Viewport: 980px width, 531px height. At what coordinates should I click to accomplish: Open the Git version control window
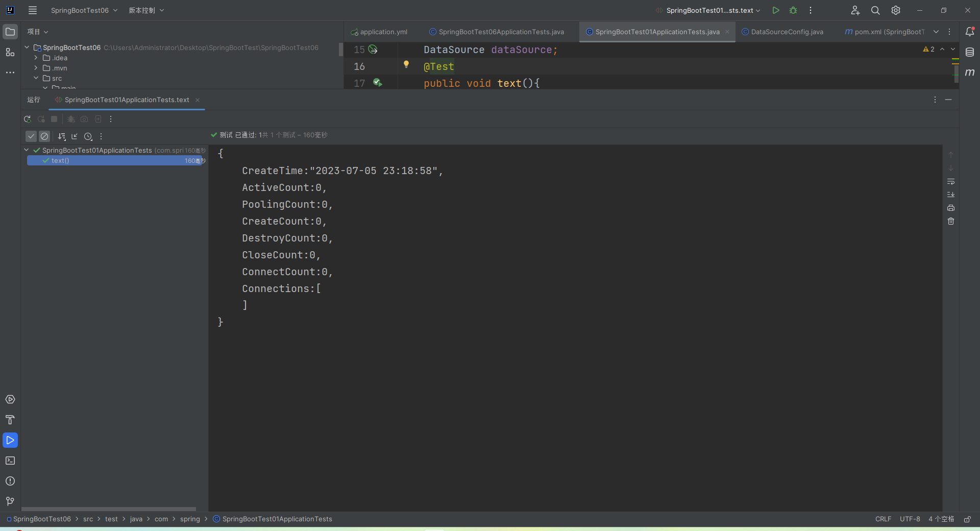tap(10, 501)
